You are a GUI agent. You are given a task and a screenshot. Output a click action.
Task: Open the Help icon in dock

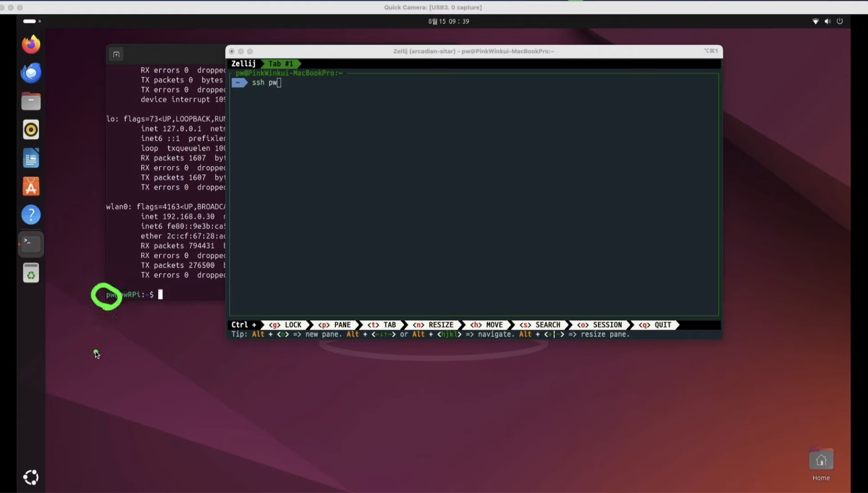31,215
